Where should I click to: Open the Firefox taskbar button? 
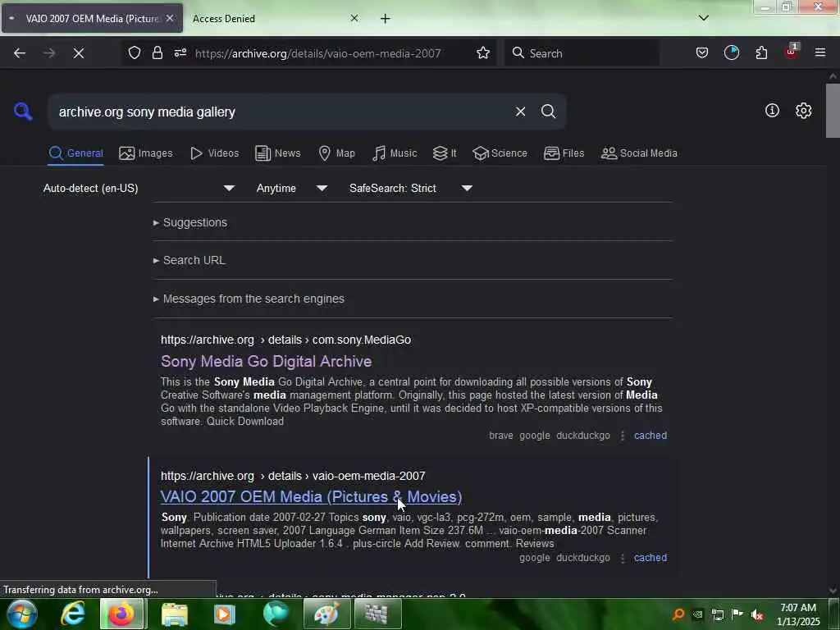coord(121,614)
